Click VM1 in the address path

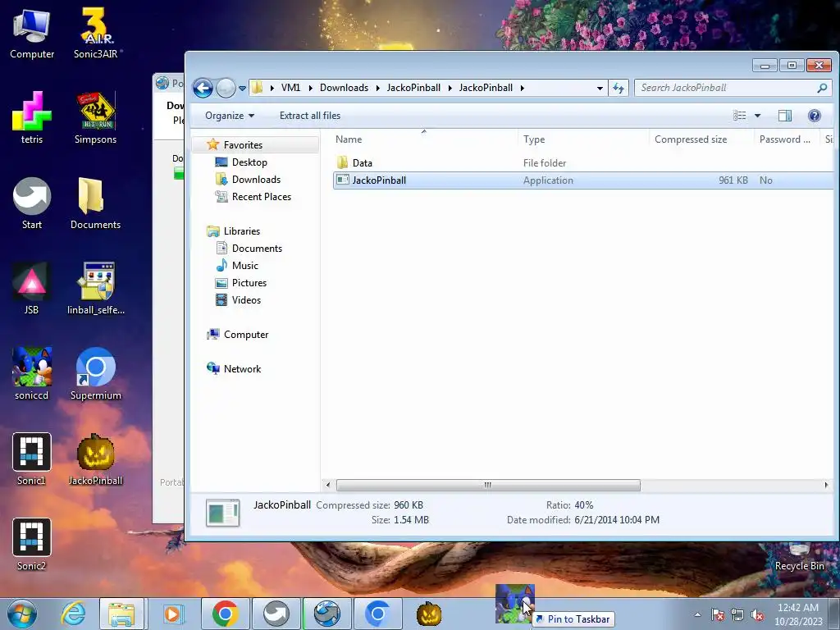click(291, 88)
